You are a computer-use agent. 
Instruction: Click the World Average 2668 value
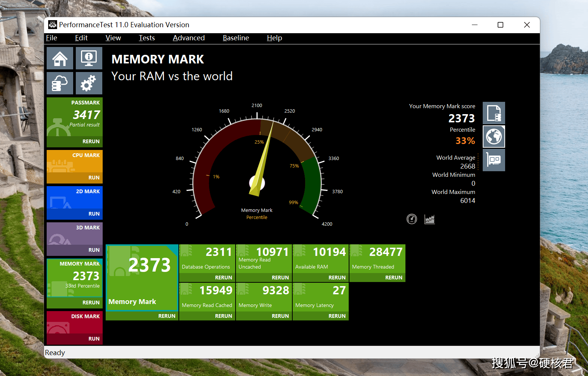coord(467,166)
